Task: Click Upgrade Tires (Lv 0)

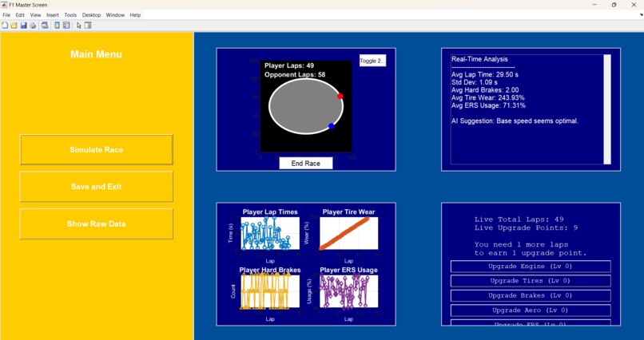Action: (x=531, y=281)
